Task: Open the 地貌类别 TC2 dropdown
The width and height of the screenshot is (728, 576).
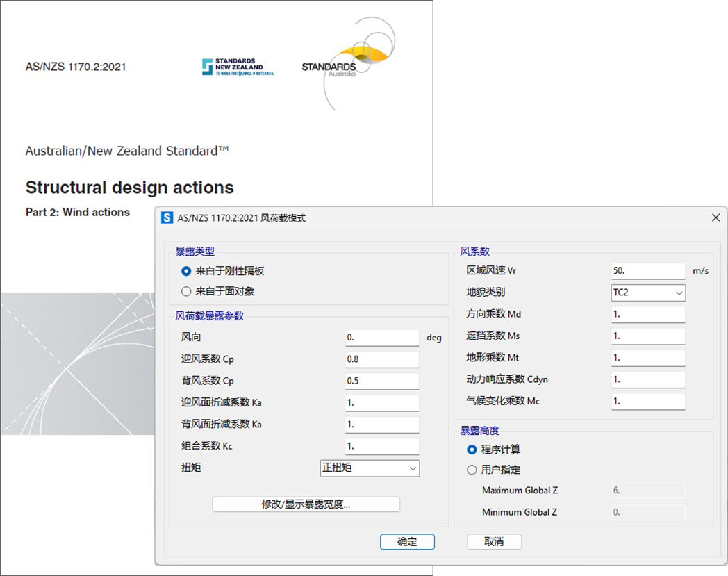Action: click(648, 293)
